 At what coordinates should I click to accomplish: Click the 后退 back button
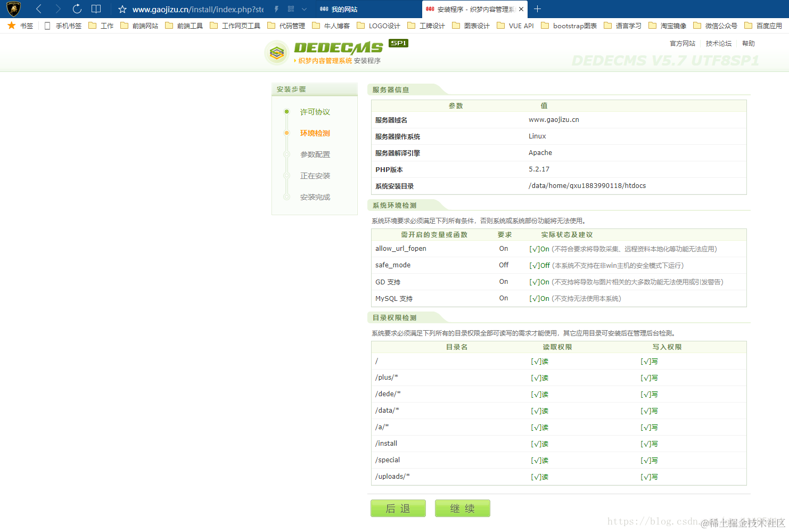coord(398,508)
